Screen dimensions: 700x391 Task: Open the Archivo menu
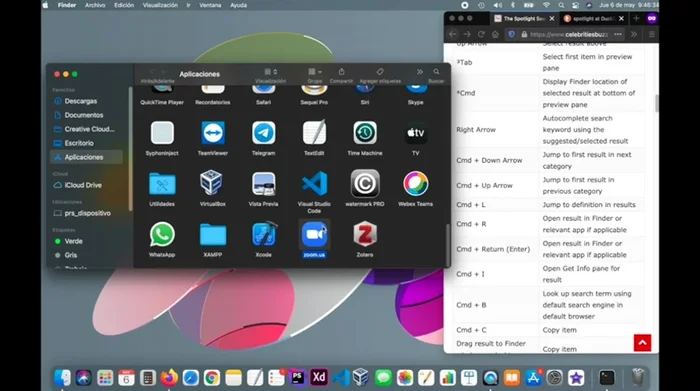(95, 5)
